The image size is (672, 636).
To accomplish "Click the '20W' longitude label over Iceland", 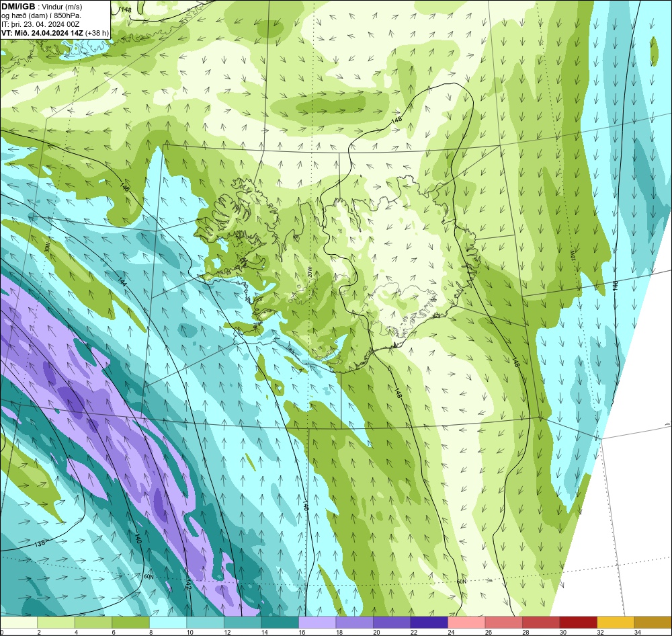I will pyautogui.click(x=309, y=272).
